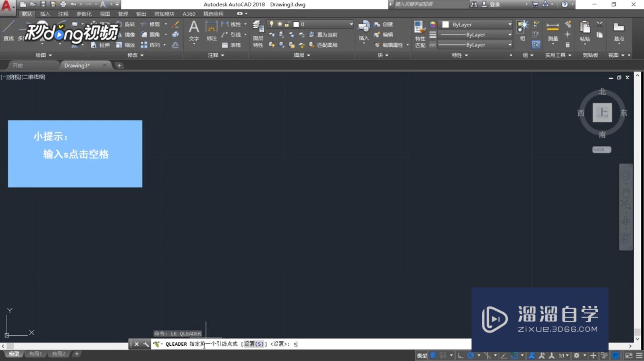Click the Create block (创建) button
Screen dimensions: 644x361
383,24
